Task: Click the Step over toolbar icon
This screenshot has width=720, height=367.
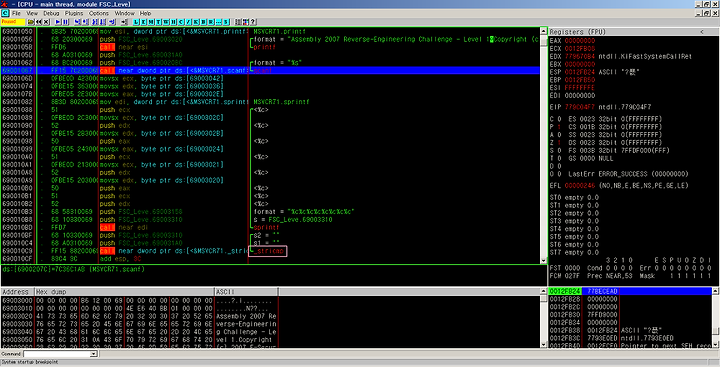Action: pyautogui.click(x=85, y=22)
